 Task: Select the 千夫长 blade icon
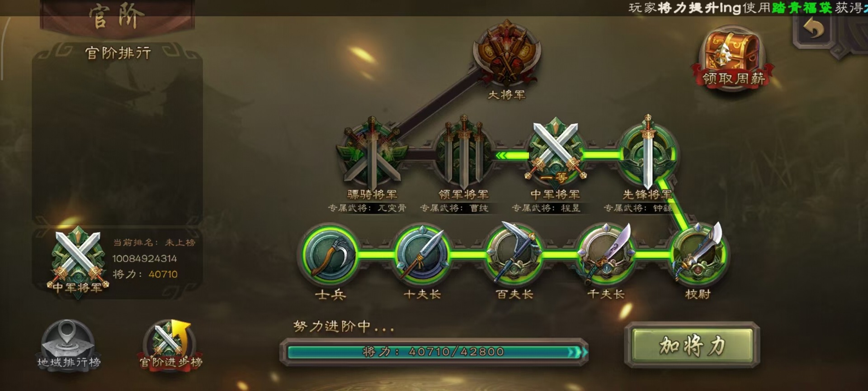(606, 253)
